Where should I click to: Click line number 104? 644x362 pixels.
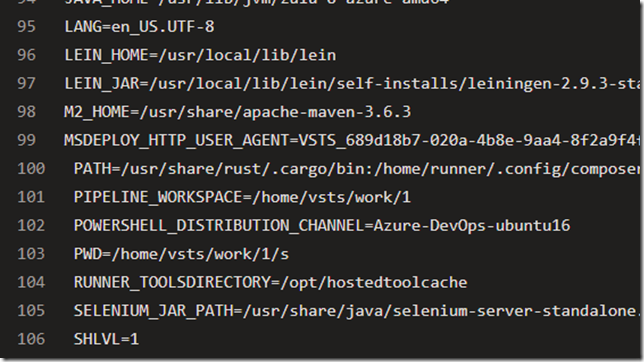(31, 282)
